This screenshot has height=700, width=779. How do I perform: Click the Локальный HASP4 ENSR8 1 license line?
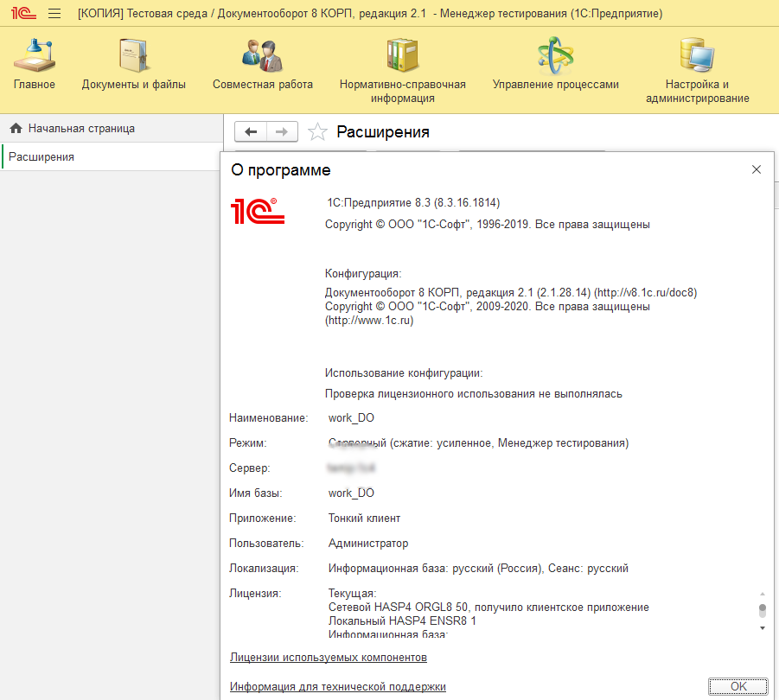(402, 620)
